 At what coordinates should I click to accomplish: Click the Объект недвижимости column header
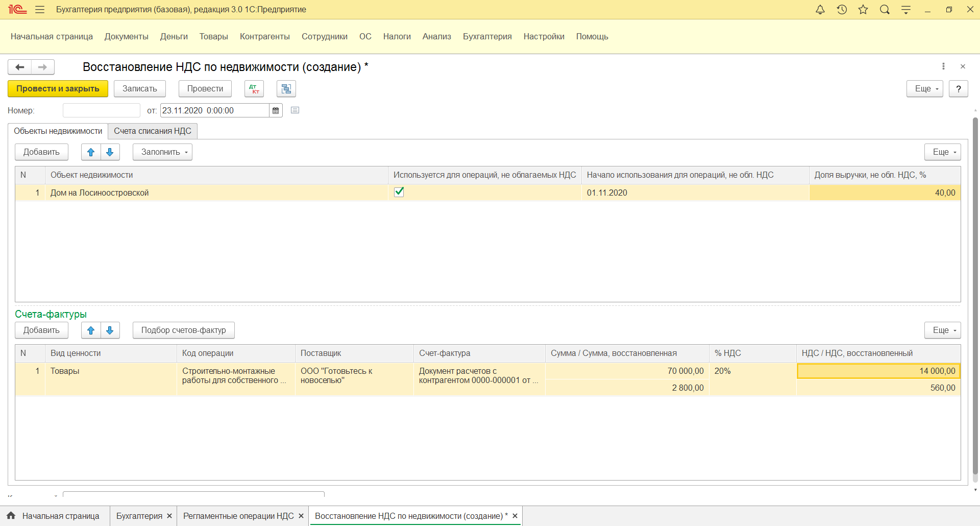(x=216, y=175)
